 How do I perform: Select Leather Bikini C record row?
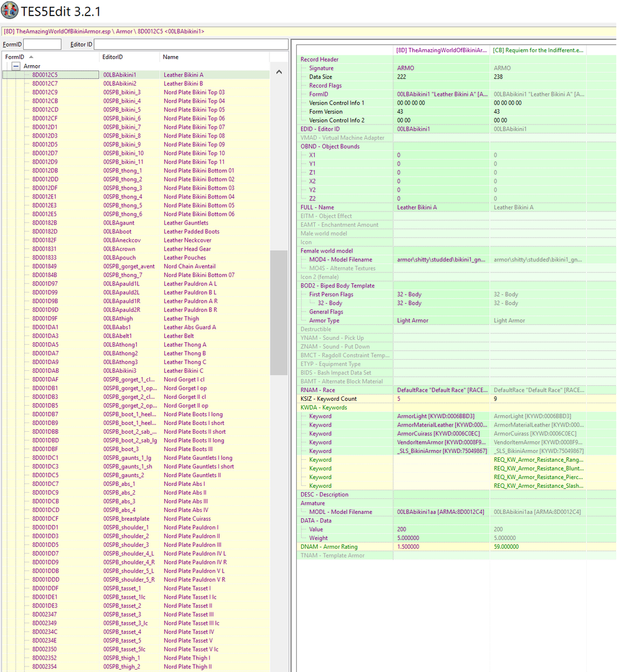click(136, 371)
